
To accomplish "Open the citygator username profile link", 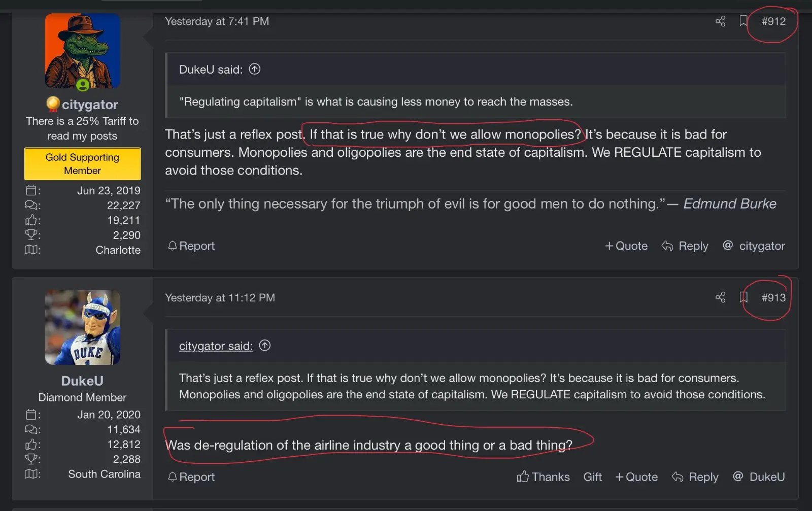I will (90, 105).
